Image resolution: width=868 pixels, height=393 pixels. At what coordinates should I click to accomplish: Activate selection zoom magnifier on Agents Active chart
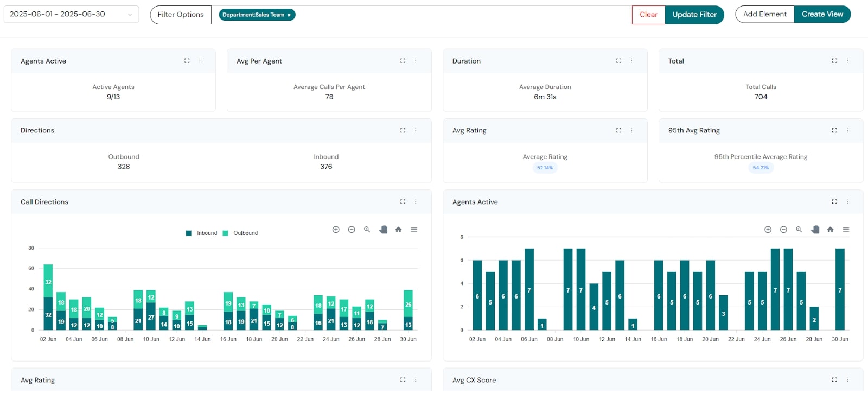tap(799, 230)
